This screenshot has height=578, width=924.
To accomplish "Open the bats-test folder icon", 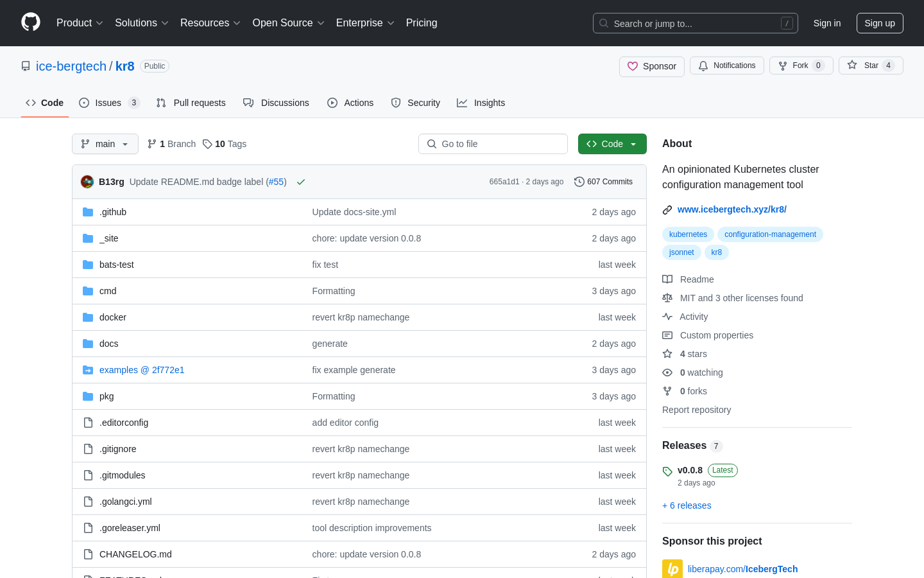I will [x=88, y=265].
